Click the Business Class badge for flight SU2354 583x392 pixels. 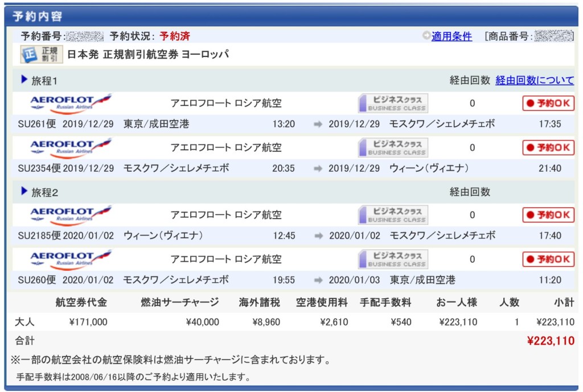pos(393,147)
